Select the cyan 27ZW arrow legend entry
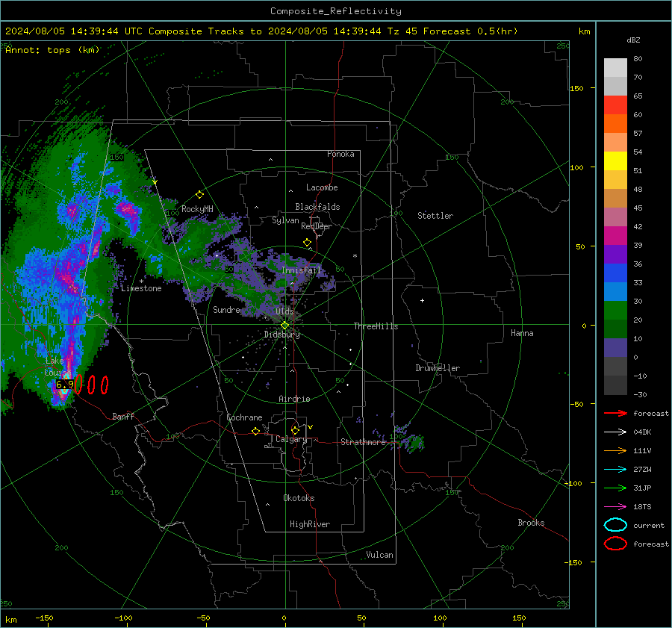Screen dimensions: 672x628 pos(615,470)
